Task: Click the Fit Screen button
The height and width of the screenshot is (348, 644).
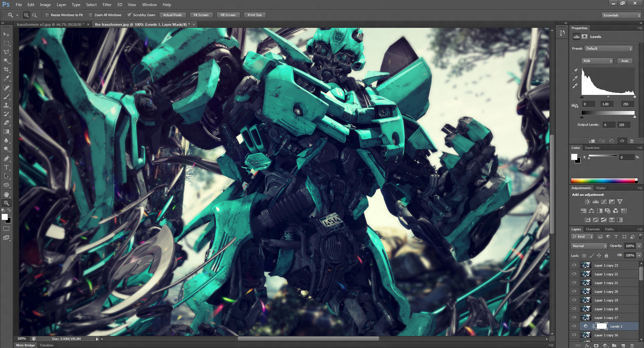Action: pos(201,15)
